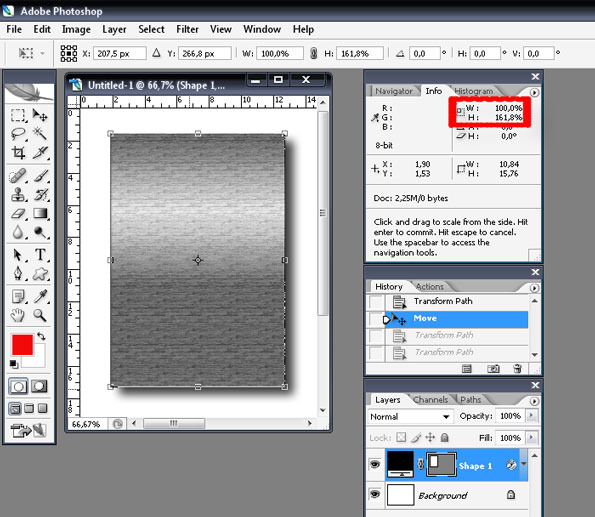Delete current state with History trash icon
This screenshot has height=517, width=595.
point(517,369)
